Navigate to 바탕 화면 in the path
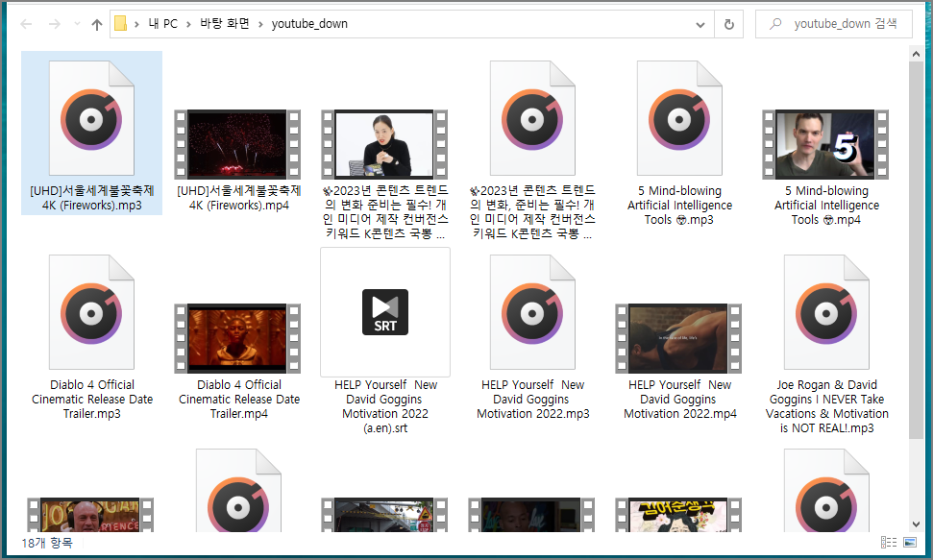This screenshot has height=560, width=933. (x=225, y=24)
